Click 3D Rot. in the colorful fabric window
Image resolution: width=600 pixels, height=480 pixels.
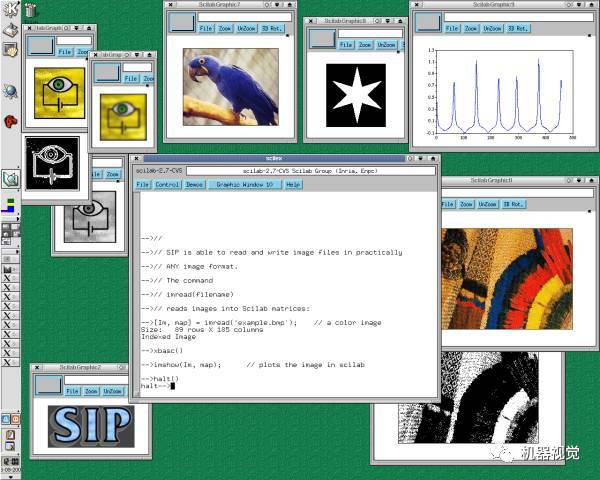point(514,204)
